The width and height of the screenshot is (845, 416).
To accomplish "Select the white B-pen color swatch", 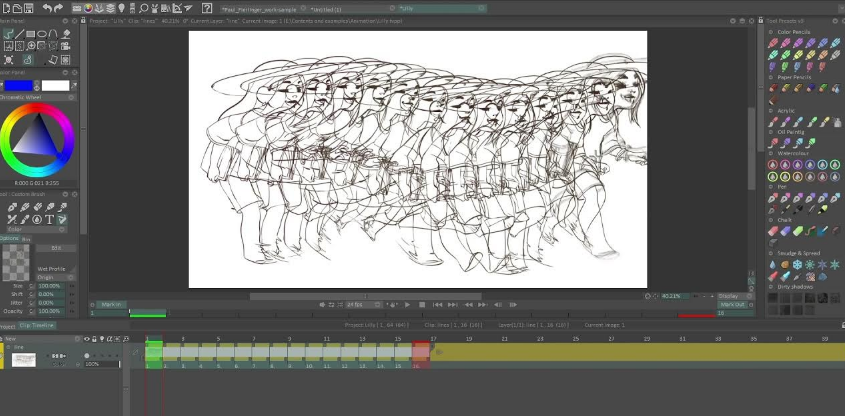I will (56, 85).
